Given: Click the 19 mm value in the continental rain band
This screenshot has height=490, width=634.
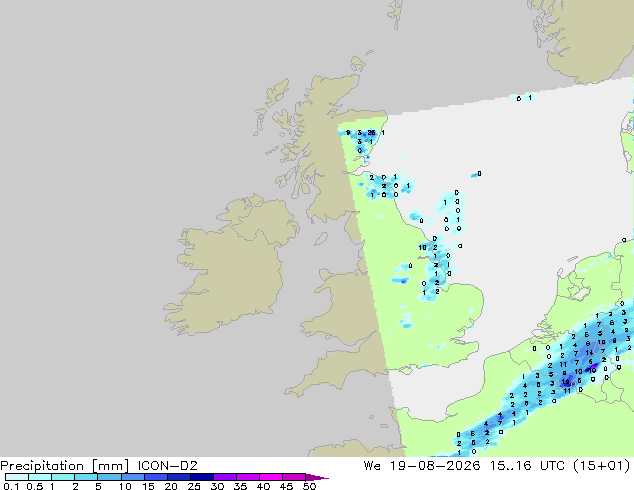Looking at the screenshot, I should 565,381.
